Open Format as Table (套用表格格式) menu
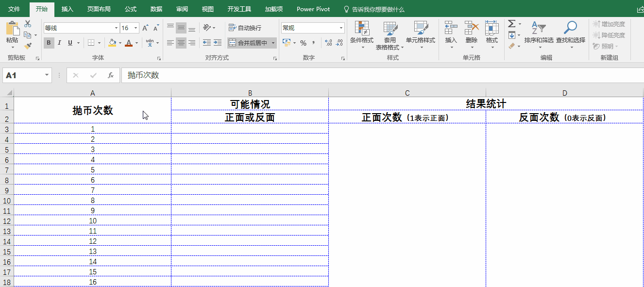644x287 pixels. click(390, 36)
